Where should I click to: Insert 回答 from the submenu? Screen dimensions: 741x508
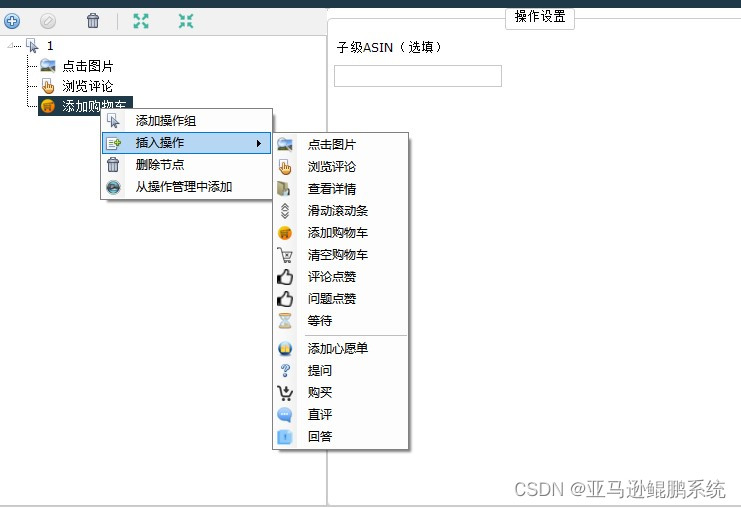point(341,437)
